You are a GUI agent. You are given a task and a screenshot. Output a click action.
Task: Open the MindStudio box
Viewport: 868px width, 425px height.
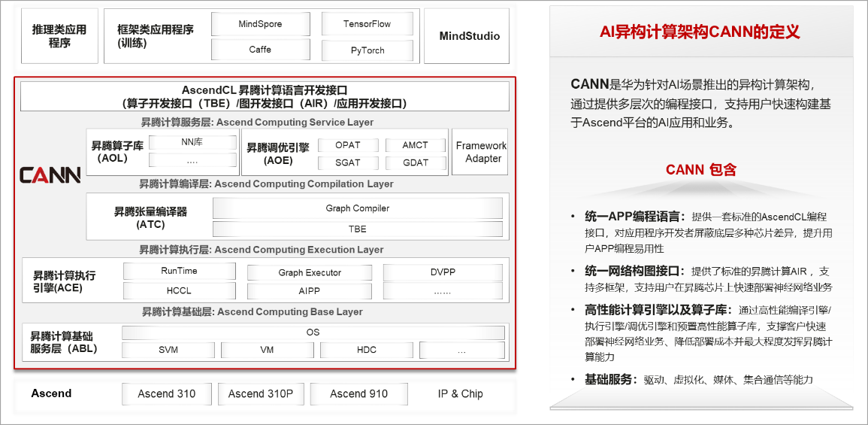point(467,36)
